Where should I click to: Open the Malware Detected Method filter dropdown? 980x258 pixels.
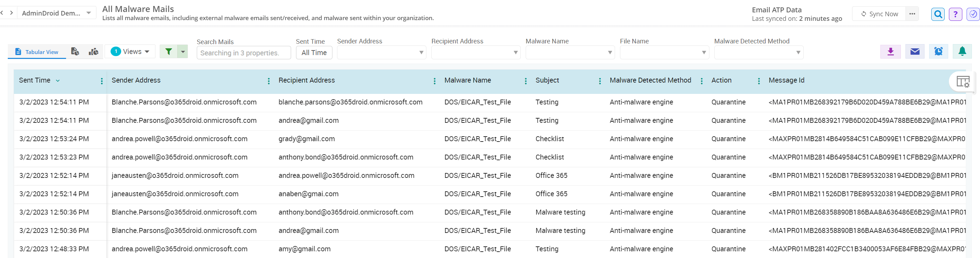click(758, 53)
